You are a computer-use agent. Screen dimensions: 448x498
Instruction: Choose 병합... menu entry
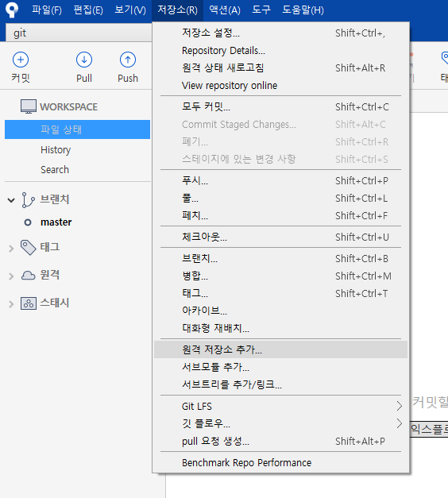point(281,276)
